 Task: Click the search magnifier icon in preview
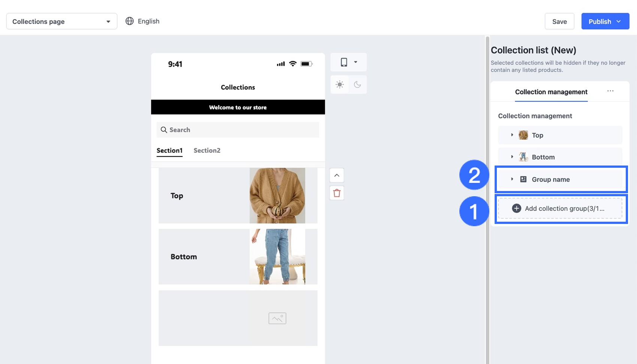164,130
